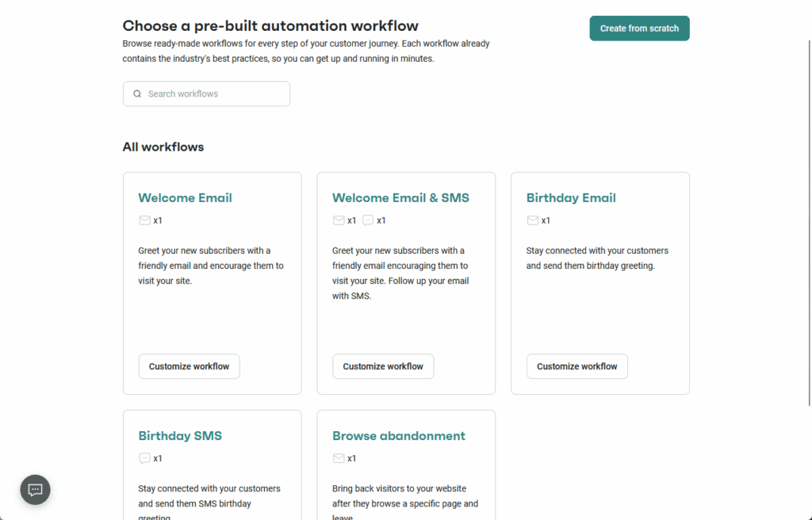Click the magnifier icon in the search box
Image resolution: width=812 pixels, height=520 pixels.
pyautogui.click(x=137, y=94)
